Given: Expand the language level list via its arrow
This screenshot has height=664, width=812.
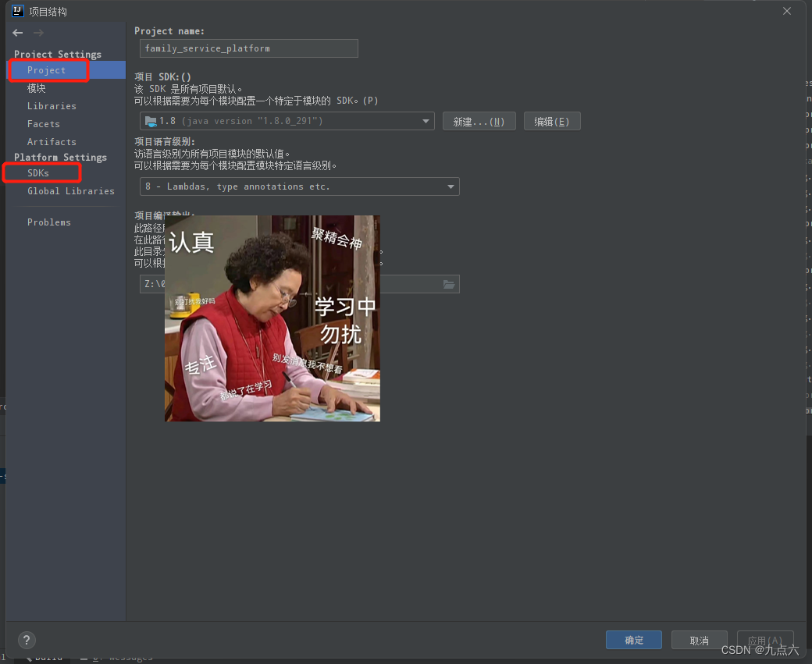Looking at the screenshot, I should [x=451, y=186].
